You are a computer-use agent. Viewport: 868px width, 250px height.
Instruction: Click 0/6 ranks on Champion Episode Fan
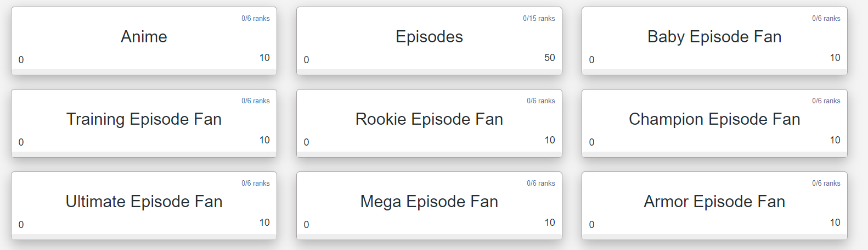(826, 101)
